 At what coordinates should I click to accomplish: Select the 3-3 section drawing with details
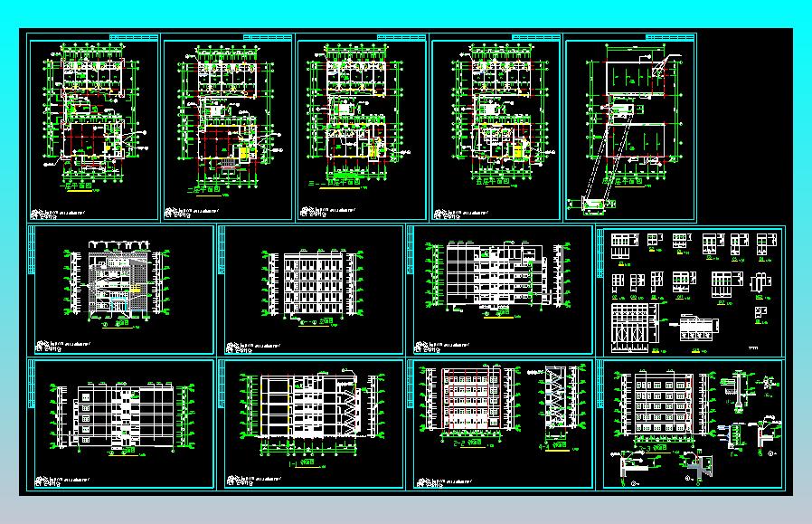pyautogui.click(x=693, y=424)
